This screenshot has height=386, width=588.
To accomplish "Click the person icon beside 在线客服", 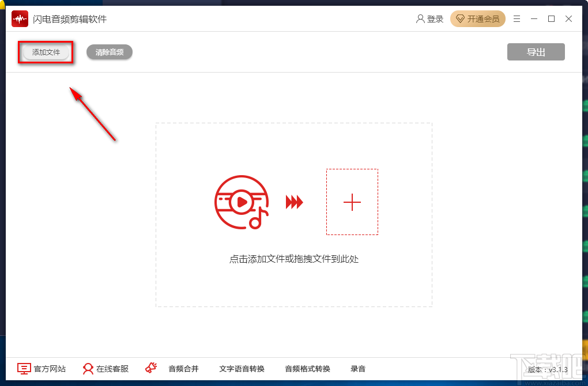I will (x=88, y=369).
